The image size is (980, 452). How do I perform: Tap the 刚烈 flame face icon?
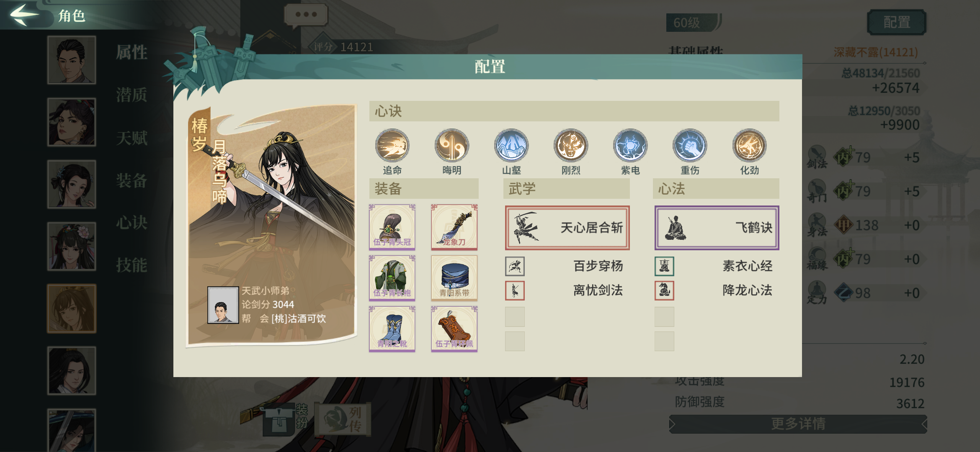[571, 146]
